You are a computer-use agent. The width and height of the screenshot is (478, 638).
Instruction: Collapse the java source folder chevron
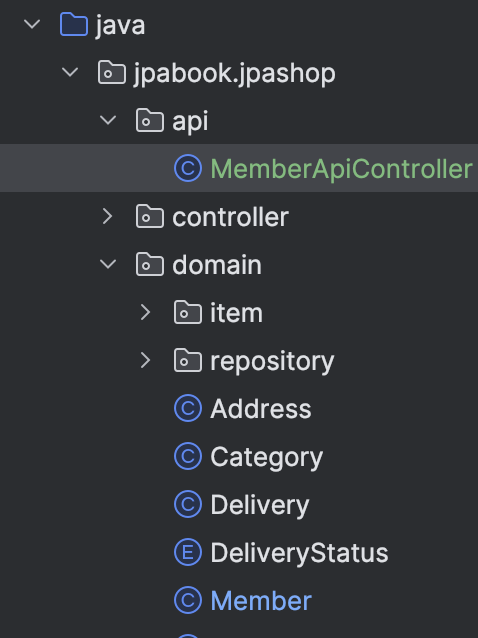pos(32,24)
